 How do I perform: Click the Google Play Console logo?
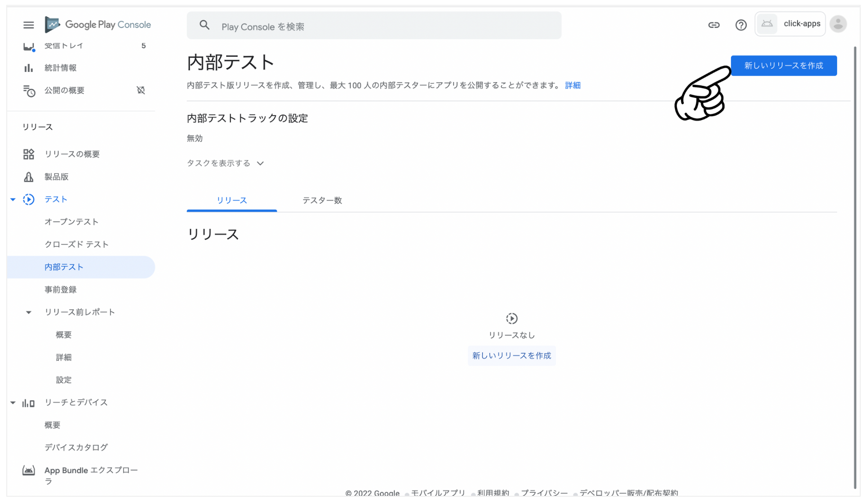click(x=97, y=24)
